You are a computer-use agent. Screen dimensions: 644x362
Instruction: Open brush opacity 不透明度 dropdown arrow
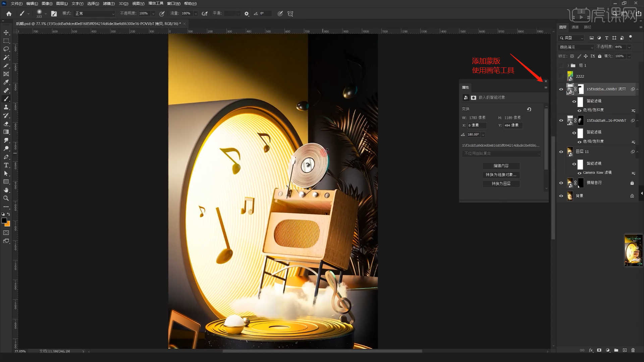pyautogui.click(x=153, y=14)
